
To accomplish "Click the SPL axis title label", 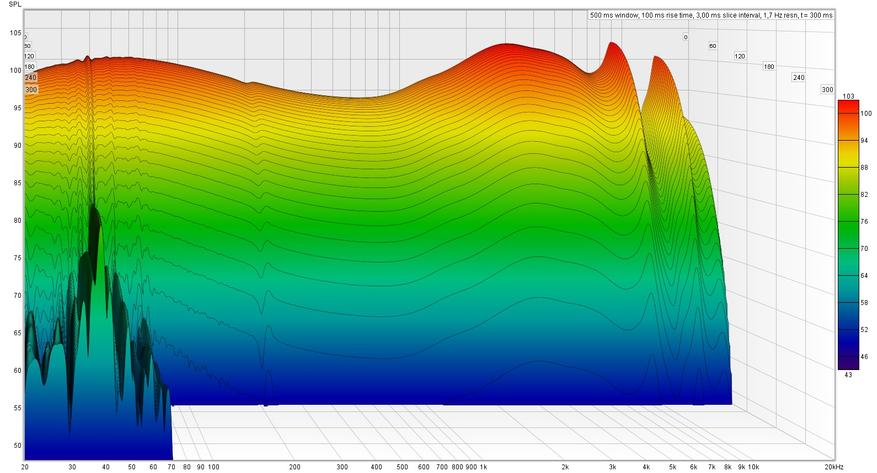I will tap(15, 4).
